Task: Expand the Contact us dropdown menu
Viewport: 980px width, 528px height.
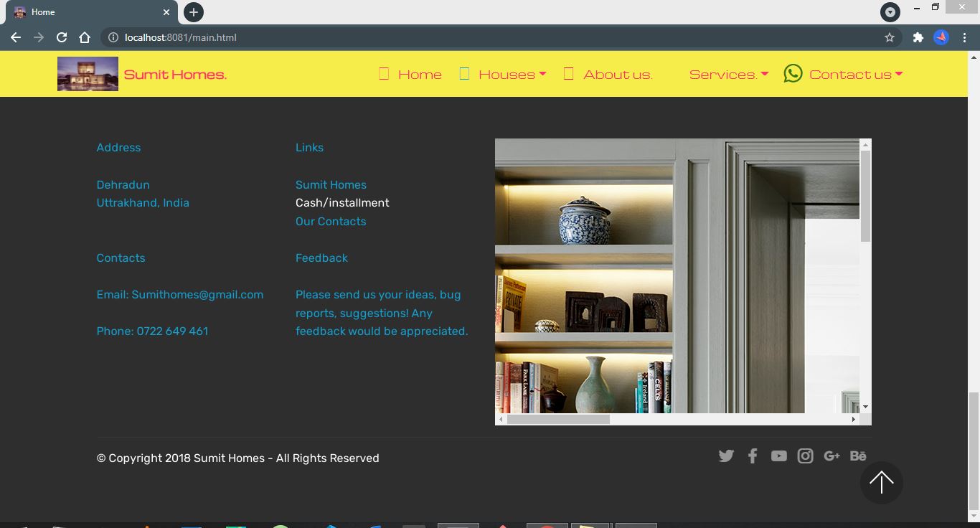Action: [x=899, y=74]
